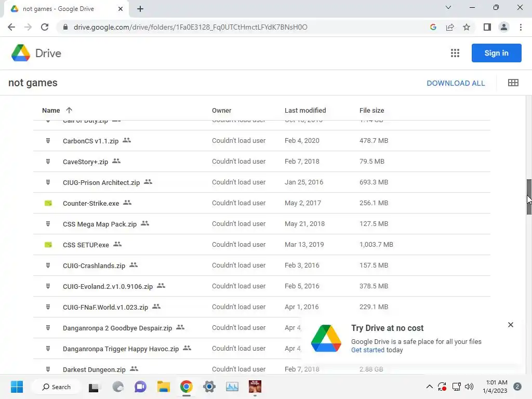Image resolution: width=532 pixels, height=399 pixels.
Task: Open new browser tab
Action: 140,9
